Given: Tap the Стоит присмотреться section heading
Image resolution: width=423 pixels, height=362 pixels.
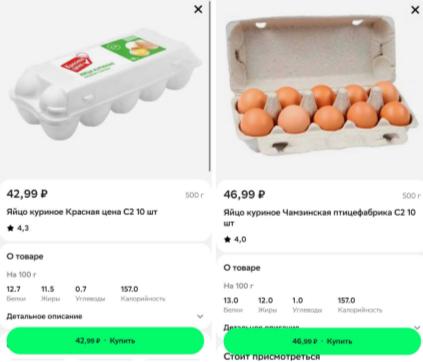Looking at the screenshot, I should click(272, 357).
